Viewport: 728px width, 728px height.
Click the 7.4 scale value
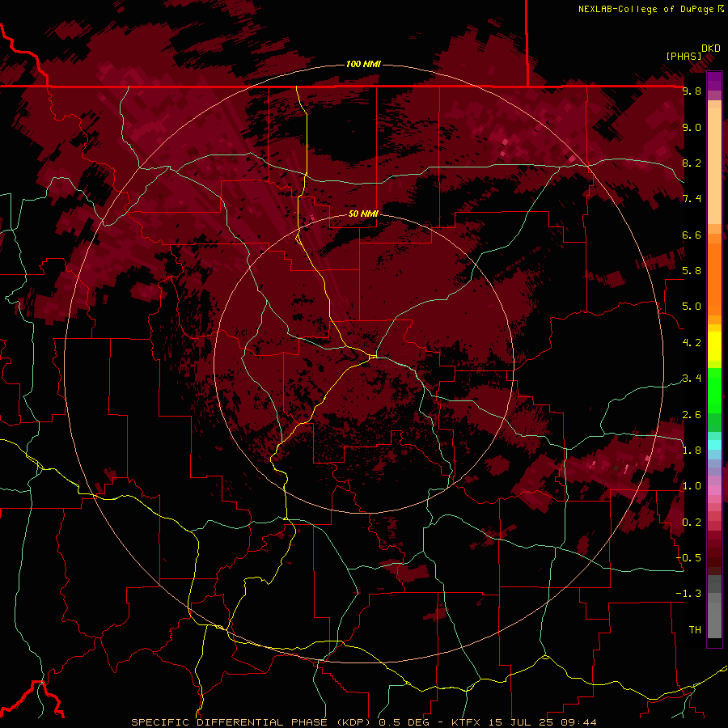click(692, 199)
